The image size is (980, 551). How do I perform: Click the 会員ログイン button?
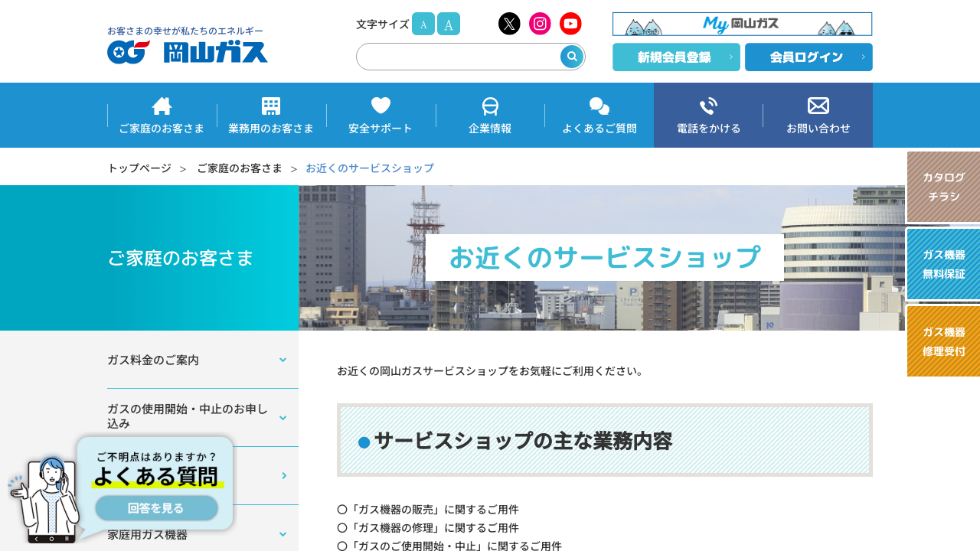tap(808, 57)
